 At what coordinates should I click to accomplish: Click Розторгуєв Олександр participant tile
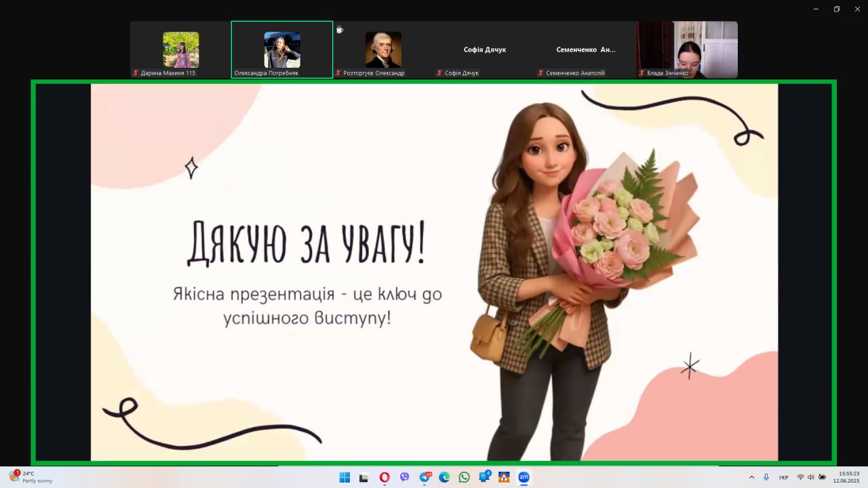[x=383, y=49]
